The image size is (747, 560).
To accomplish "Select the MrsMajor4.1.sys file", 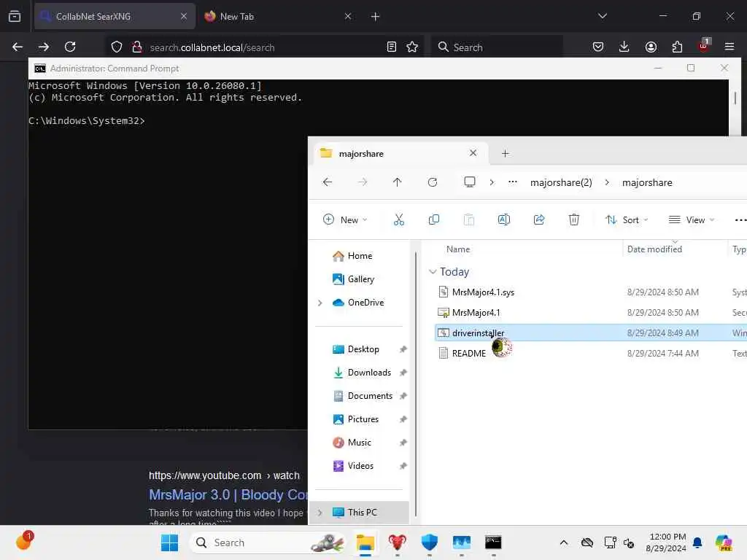I will coord(483,292).
